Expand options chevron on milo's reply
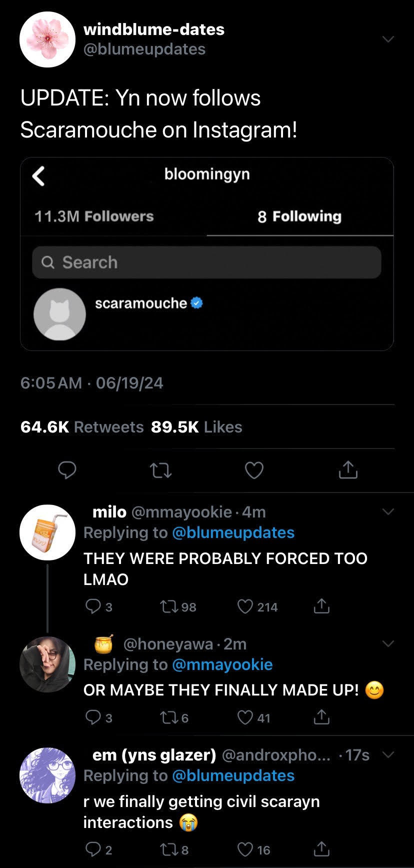Screen dimensions: 414x868 pyautogui.click(x=388, y=511)
